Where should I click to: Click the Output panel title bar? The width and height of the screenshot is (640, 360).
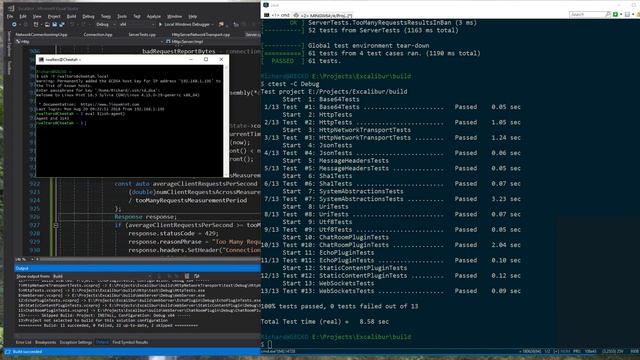coord(137,268)
